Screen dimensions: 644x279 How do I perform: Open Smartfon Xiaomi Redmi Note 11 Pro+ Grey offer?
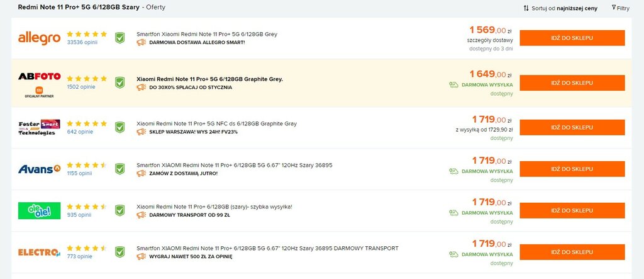coord(207,34)
